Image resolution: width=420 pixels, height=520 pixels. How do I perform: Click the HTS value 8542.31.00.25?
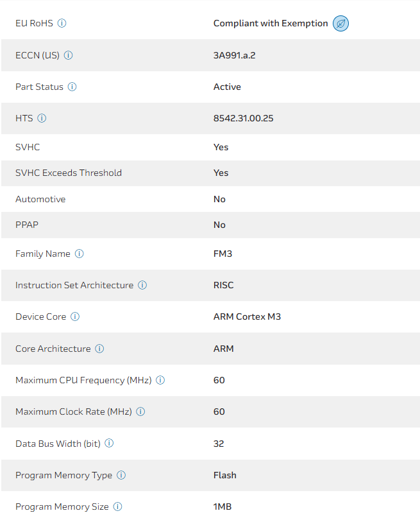coord(244,118)
